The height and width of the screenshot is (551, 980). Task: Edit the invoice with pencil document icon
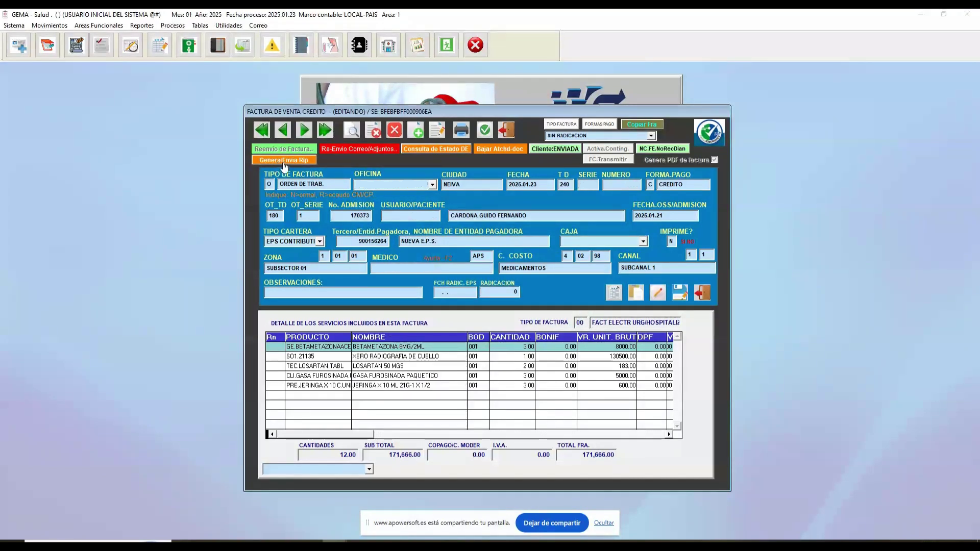click(437, 130)
